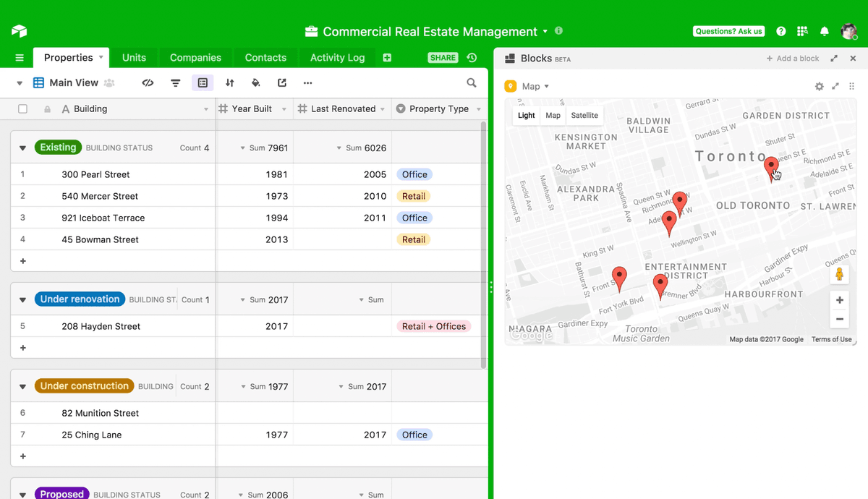Open the views list arrow beside Main View
Viewport: 868px width, 499px height.
(x=20, y=83)
